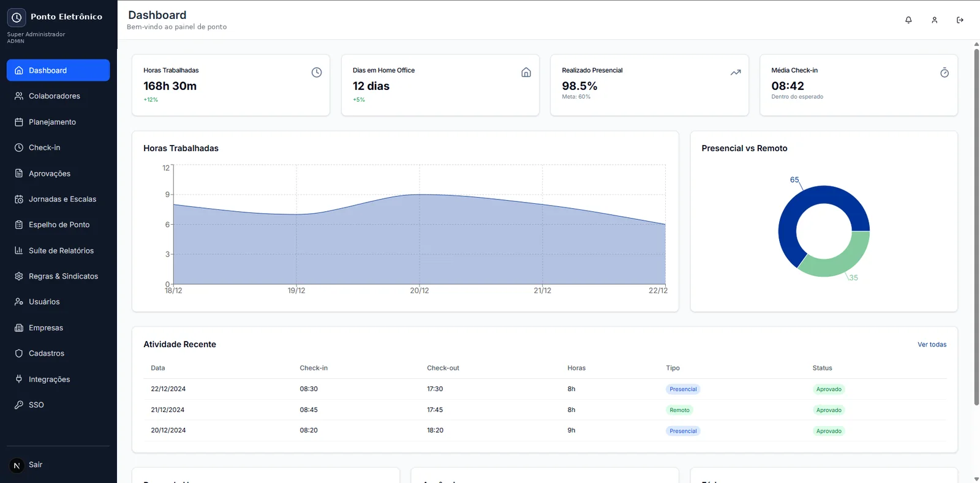The height and width of the screenshot is (483, 980).
Task: Click the Ponto Eletrônico clock logo
Action: point(17,17)
